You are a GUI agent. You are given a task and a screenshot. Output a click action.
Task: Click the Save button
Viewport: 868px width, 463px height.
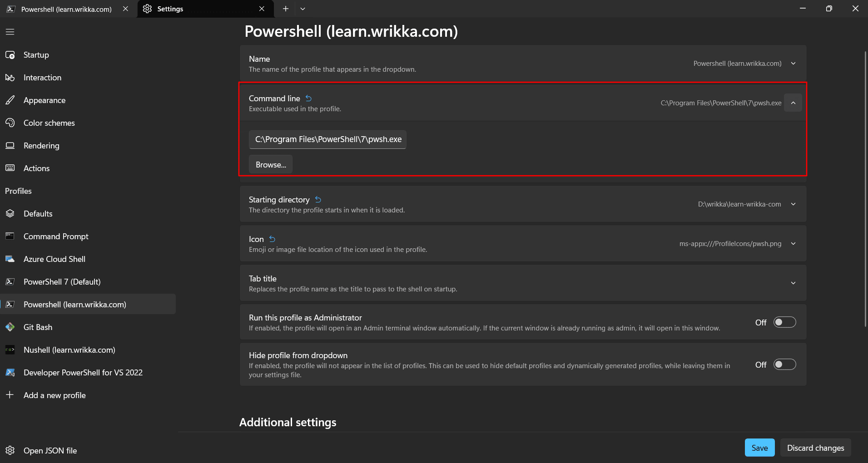click(759, 448)
